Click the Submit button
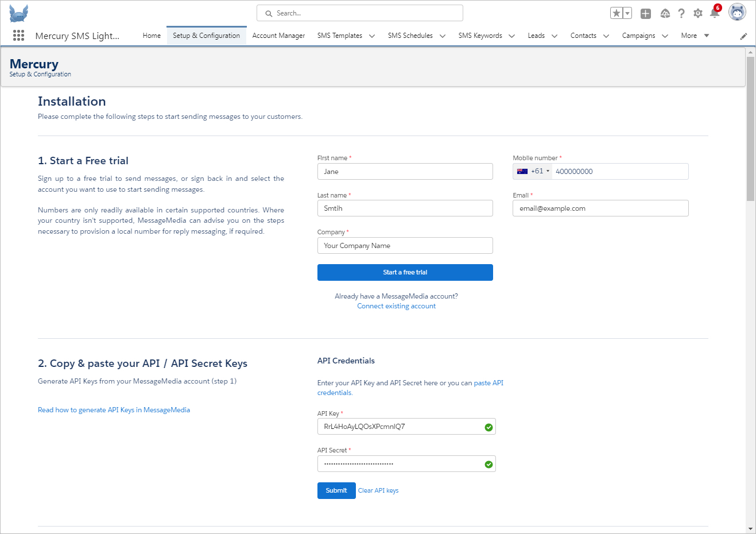756x534 pixels. point(336,490)
